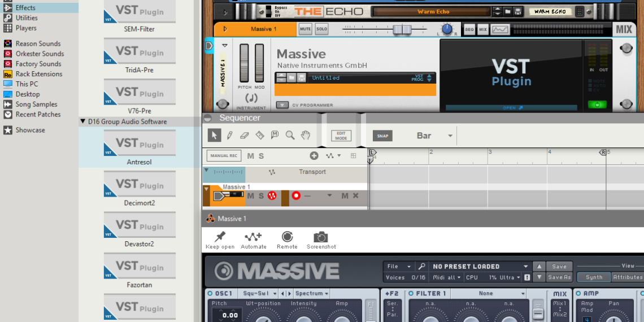Select the Pencil tool in Sequencer
Image resolution: width=644 pixels, height=322 pixels.
[229, 135]
